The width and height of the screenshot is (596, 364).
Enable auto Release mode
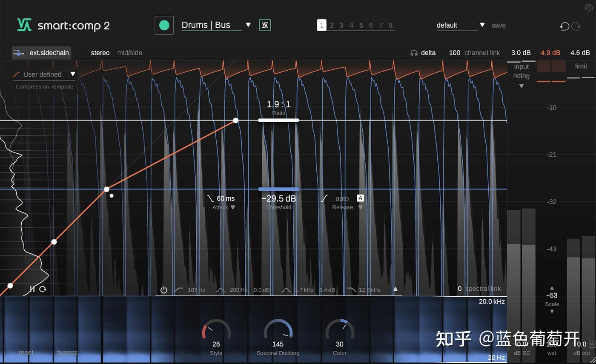[x=360, y=198]
